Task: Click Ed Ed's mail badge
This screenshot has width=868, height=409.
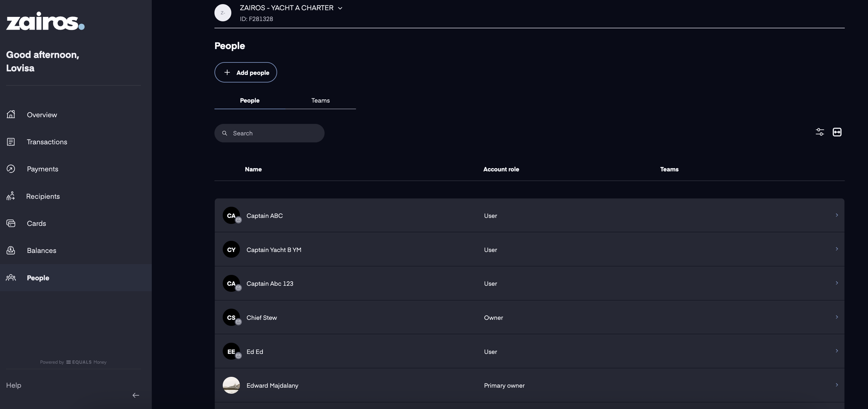Action: [238, 356]
